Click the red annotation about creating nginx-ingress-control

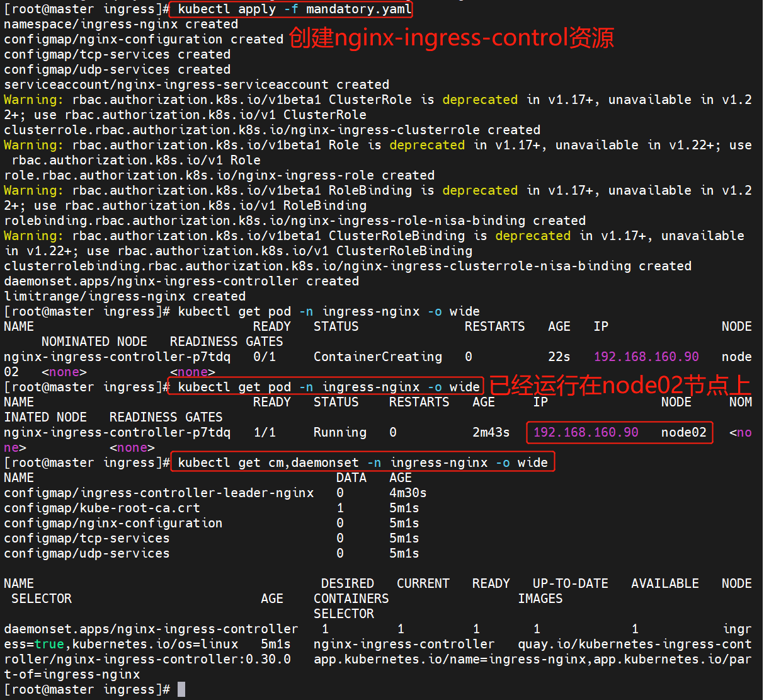tap(451, 38)
